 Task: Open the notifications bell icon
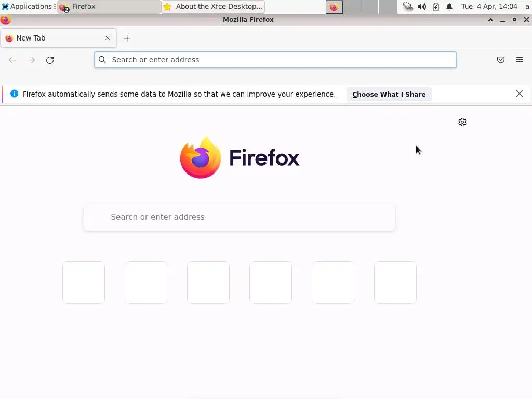[449, 7]
